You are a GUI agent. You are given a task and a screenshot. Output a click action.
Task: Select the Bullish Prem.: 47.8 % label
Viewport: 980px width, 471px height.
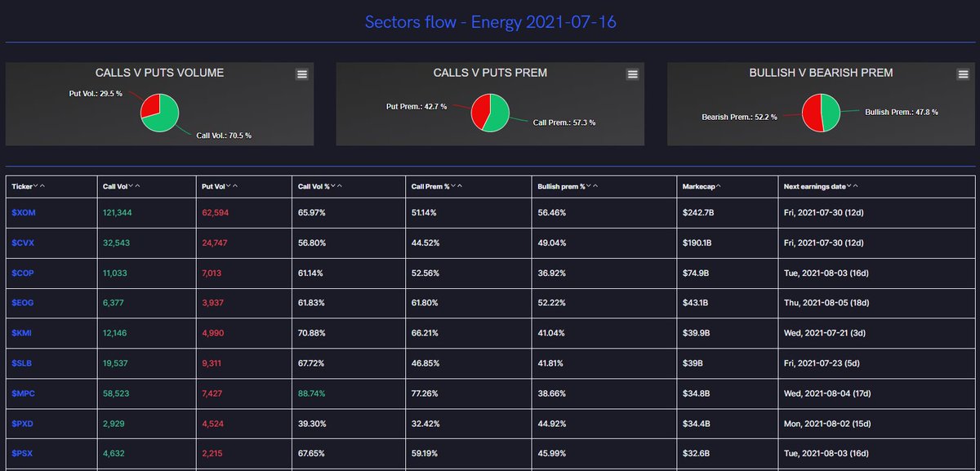point(902,112)
